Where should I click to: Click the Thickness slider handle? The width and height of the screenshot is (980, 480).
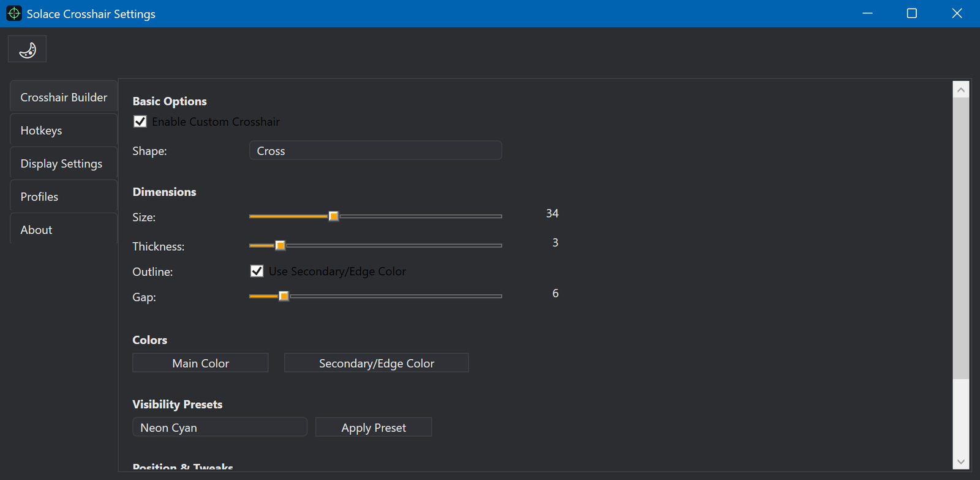281,246
